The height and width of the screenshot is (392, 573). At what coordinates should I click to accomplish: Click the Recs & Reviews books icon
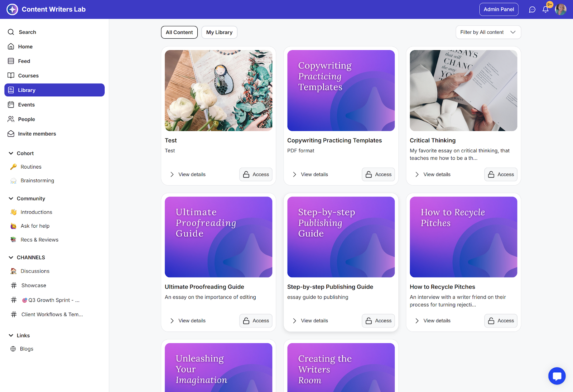tap(13, 240)
